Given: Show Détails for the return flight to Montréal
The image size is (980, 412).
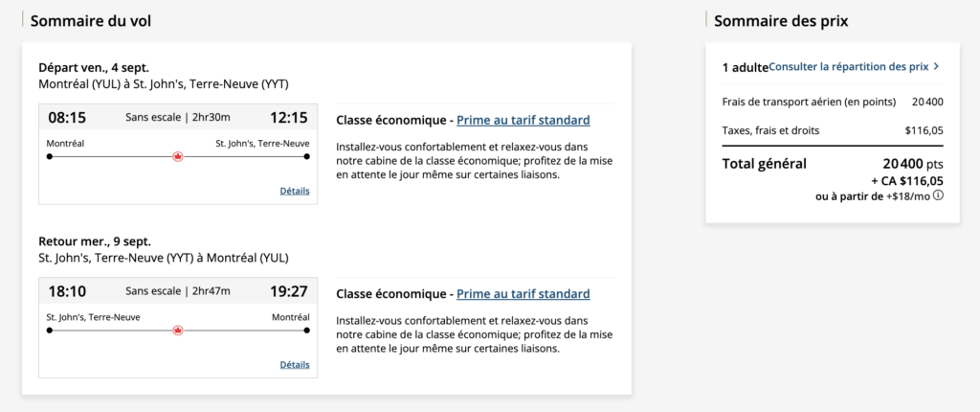Looking at the screenshot, I should point(295,364).
